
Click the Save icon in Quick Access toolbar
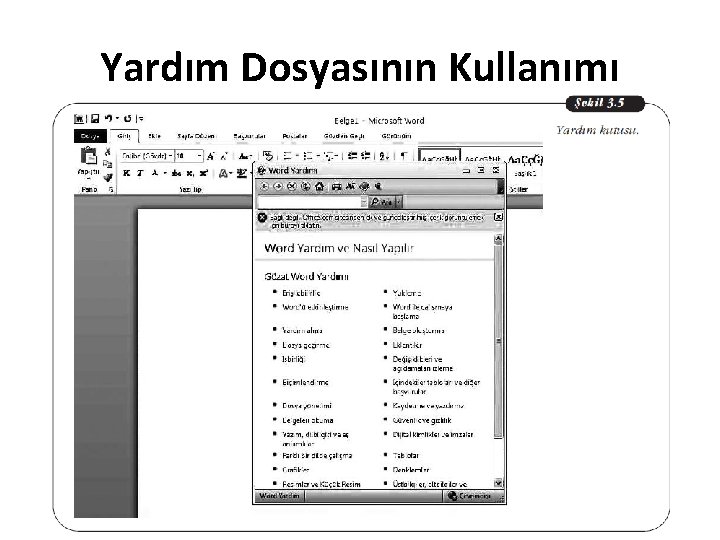click(95, 119)
